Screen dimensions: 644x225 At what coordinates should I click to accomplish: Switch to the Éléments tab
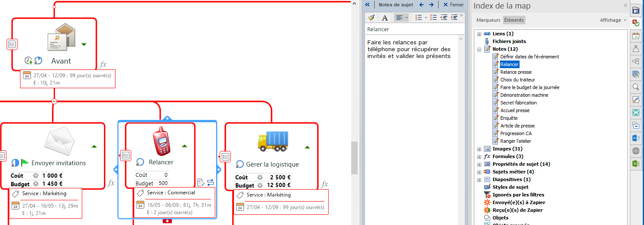514,20
